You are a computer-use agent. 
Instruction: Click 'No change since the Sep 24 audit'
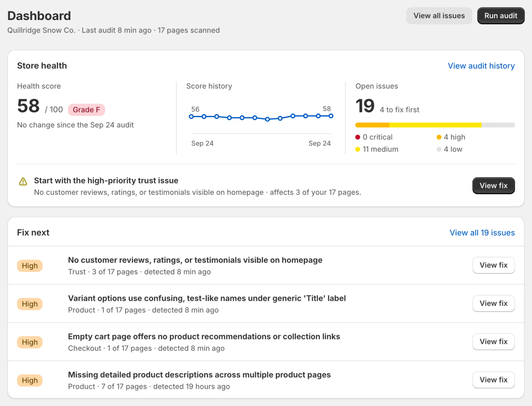pos(75,125)
